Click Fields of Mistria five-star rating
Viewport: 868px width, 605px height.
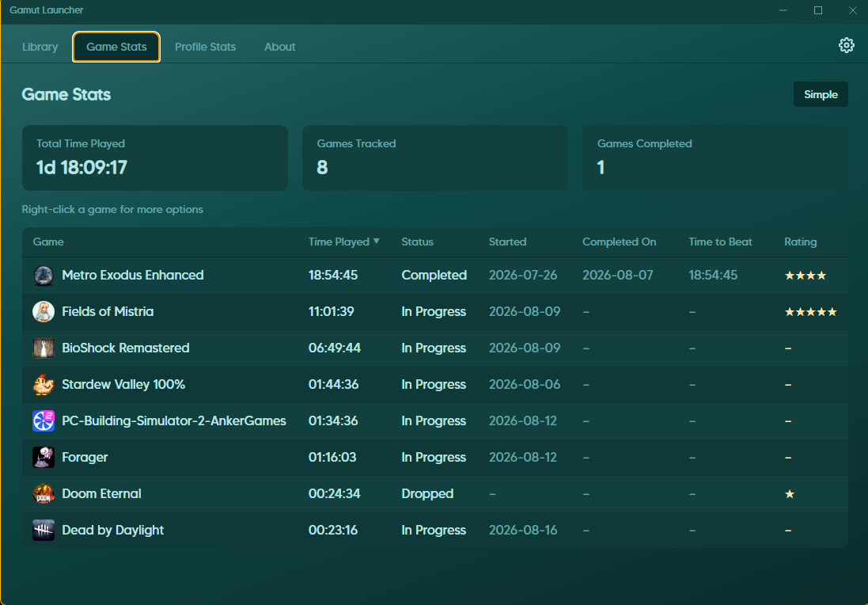(810, 312)
